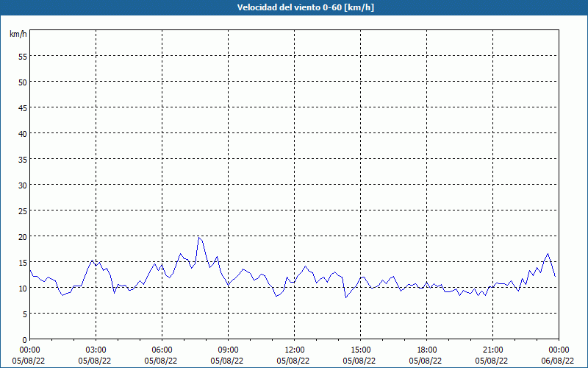Click the 35 value on the y-axis

point(23,160)
